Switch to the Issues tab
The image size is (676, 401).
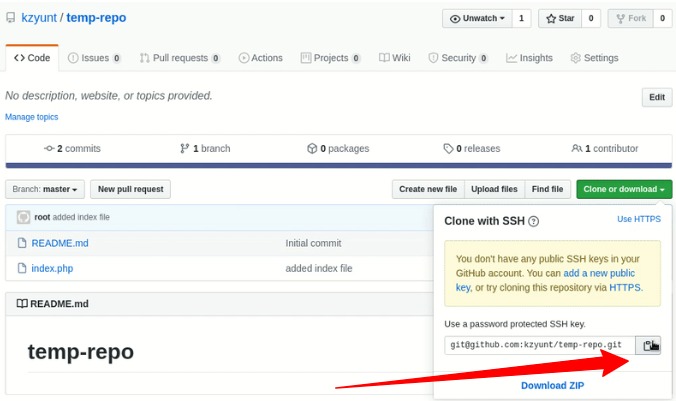click(94, 58)
